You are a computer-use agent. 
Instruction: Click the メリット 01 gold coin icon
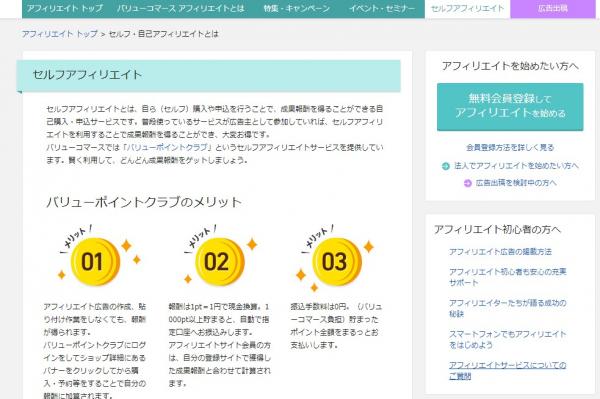95,262
